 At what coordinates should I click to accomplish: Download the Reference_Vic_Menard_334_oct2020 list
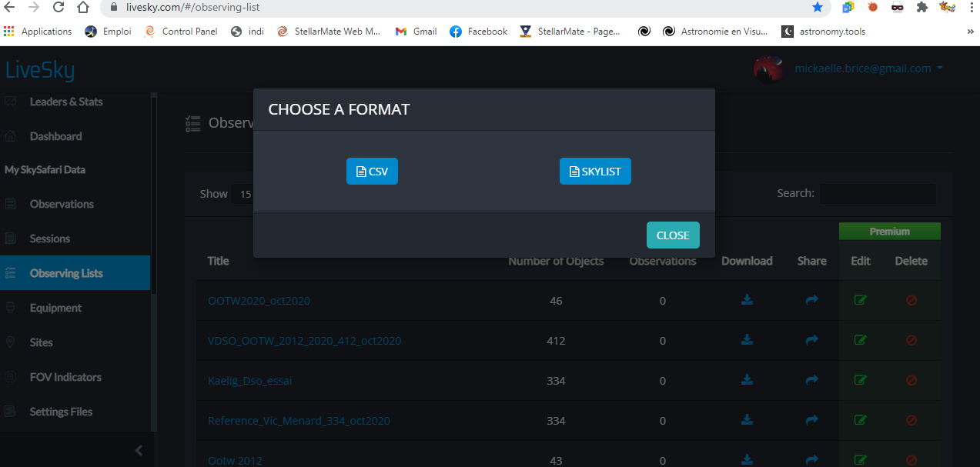pos(747,420)
